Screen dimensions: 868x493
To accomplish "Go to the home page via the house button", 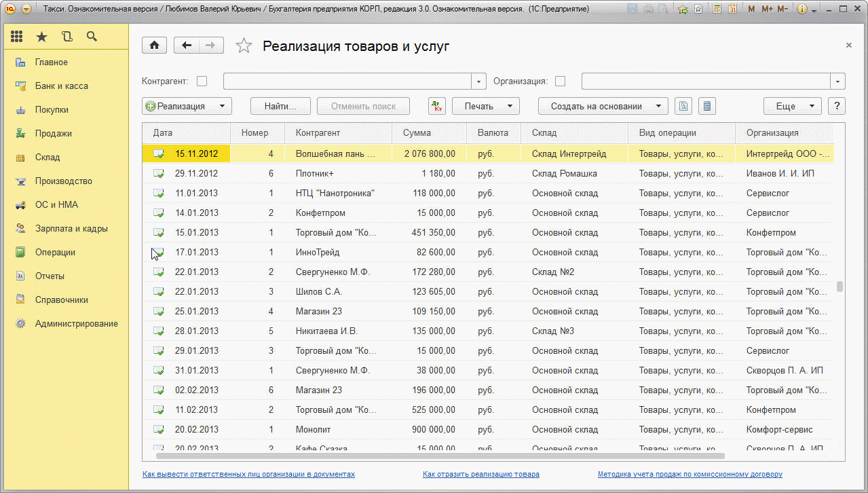I will click(x=154, y=45).
